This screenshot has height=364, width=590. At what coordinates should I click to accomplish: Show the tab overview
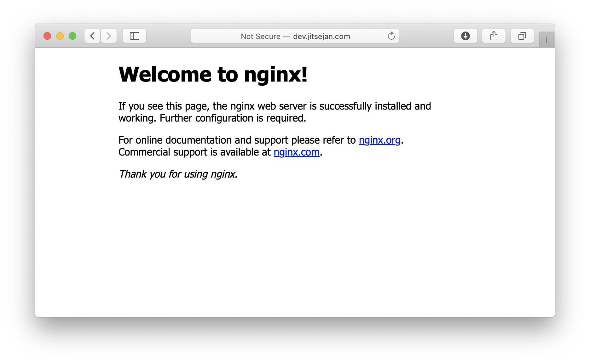(522, 36)
